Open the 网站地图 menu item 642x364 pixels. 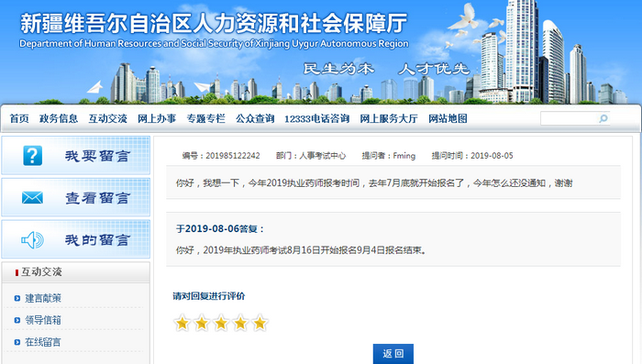pyautogui.click(x=448, y=119)
